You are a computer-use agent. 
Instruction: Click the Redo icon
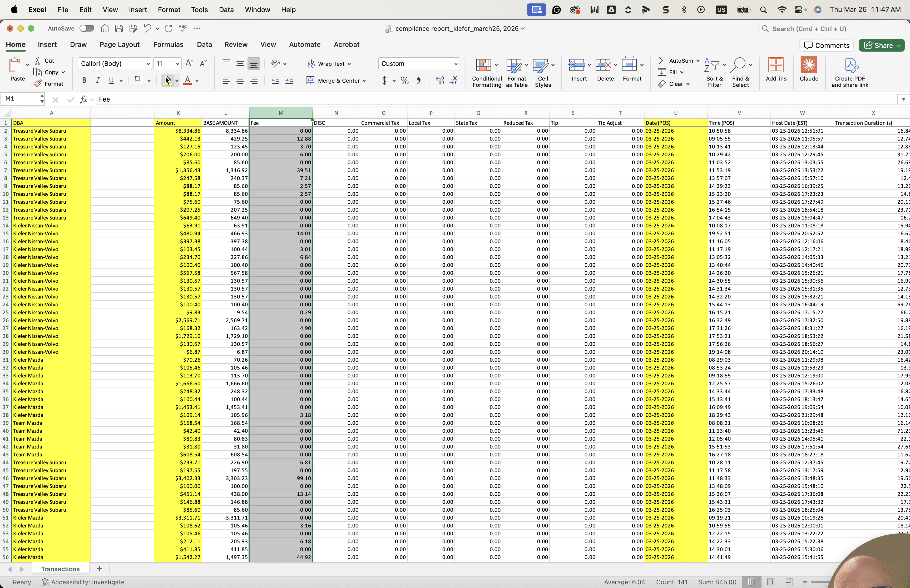tap(169, 28)
